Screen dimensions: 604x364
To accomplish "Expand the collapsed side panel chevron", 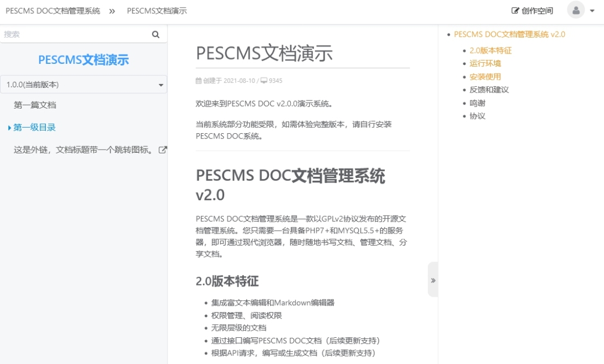I will click(x=432, y=279).
